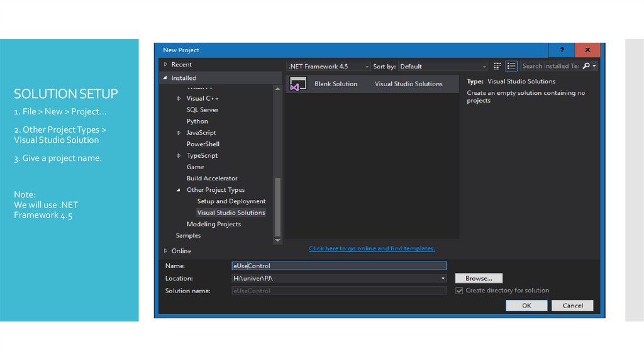
Task: Click the TypeScript label
Action: point(202,155)
